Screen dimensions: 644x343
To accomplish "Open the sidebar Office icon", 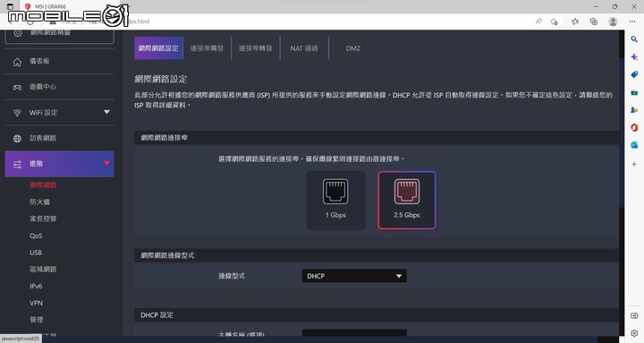I will pyautogui.click(x=634, y=127).
